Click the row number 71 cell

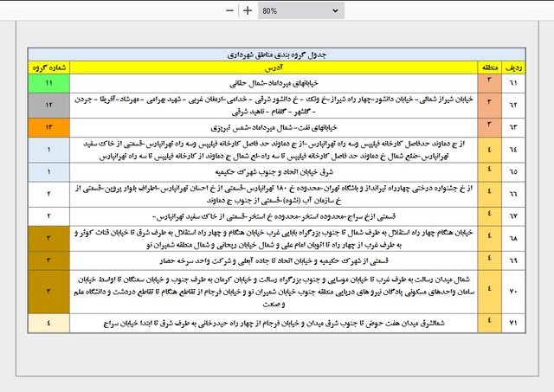click(x=513, y=323)
